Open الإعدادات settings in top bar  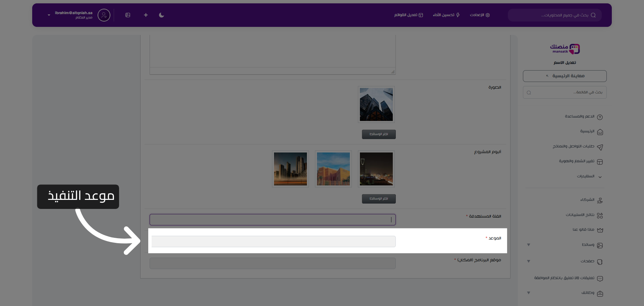480,15
